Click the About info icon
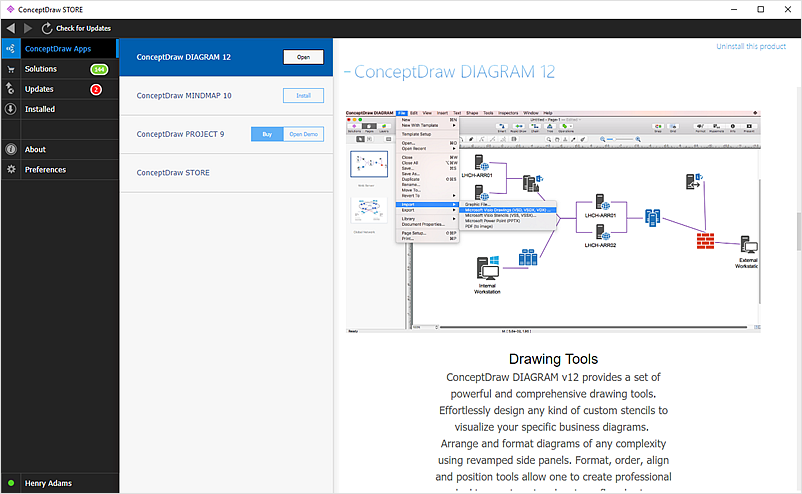The image size is (802, 494). (x=10, y=149)
